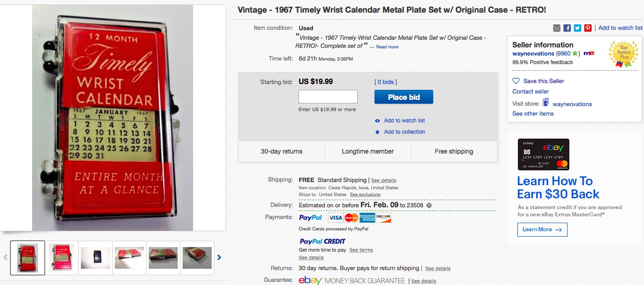The height and width of the screenshot is (285, 644).
Task: Click the eBay 'me' page icon
Action: point(589,53)
